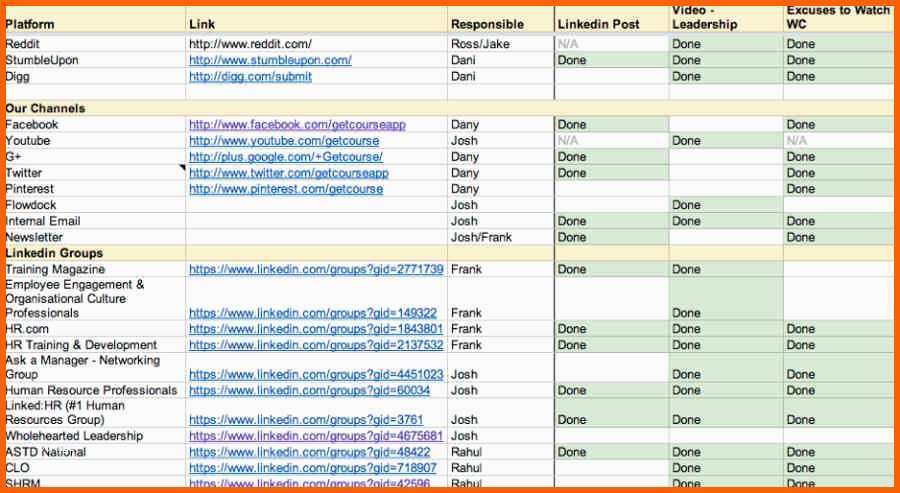The height and width of the screenshot is (493, 900).
Task: Select Josh responsible cell in Wholehearted Leadership row
Action: pyautogui.click(x=501, y=436)
